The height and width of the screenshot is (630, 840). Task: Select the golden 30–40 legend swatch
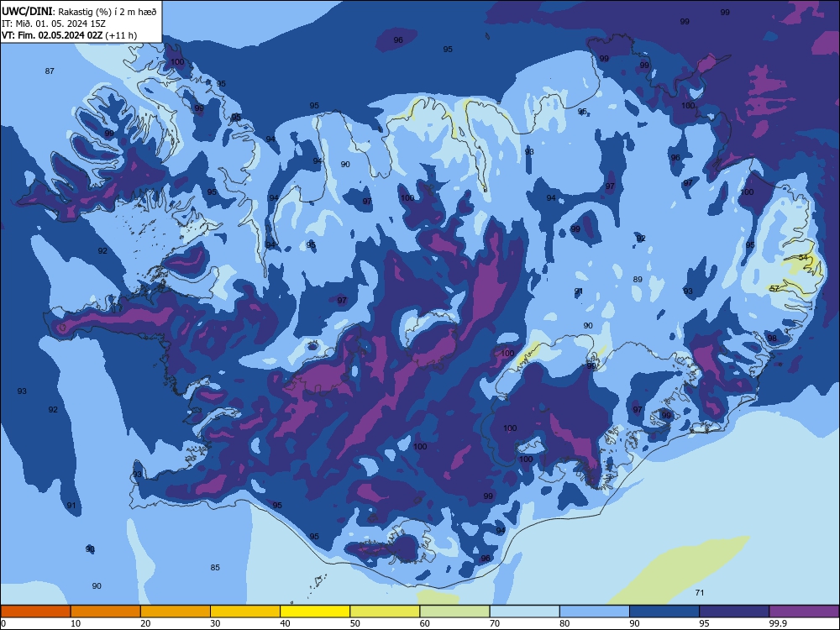pos(245,612)
